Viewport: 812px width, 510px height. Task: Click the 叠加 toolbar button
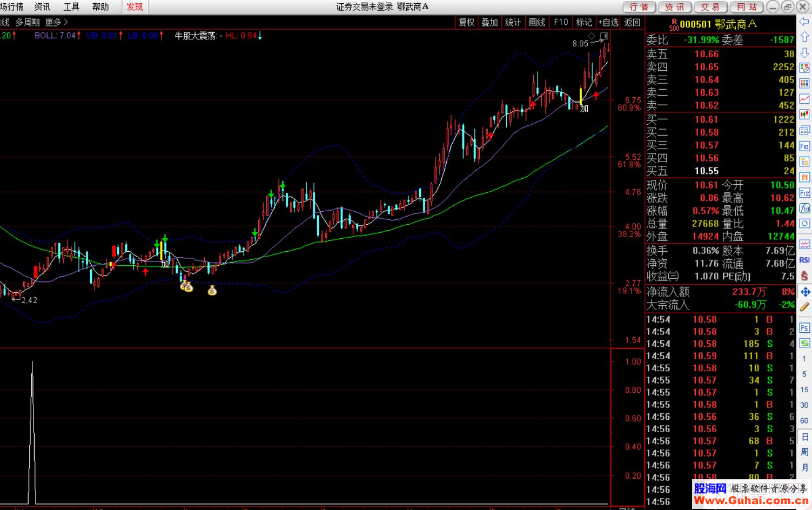pyautogui.click(x=490, y=22)
